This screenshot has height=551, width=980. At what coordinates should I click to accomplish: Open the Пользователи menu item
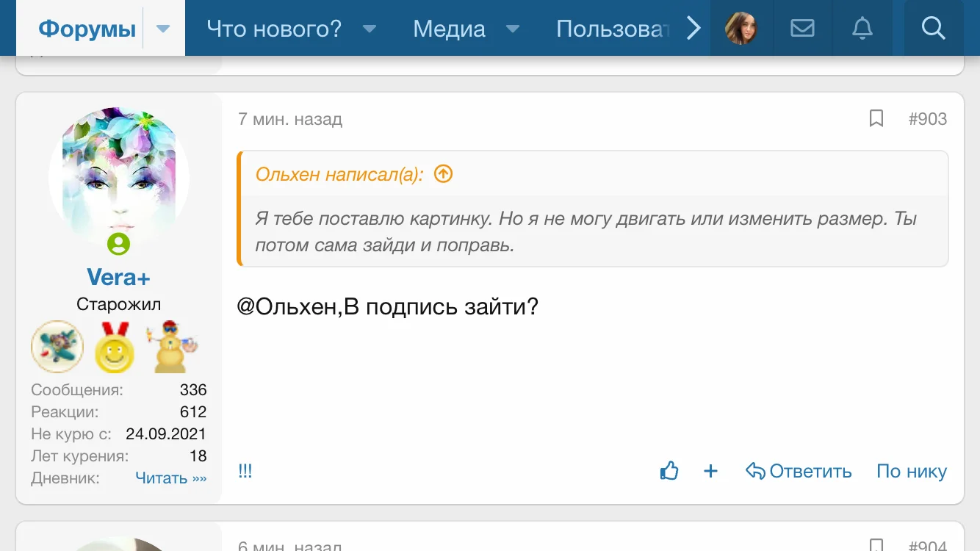coord(613,29)
